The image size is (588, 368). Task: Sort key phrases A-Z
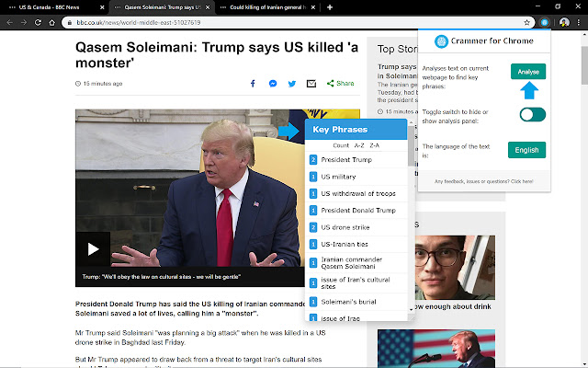click(359, 145)
